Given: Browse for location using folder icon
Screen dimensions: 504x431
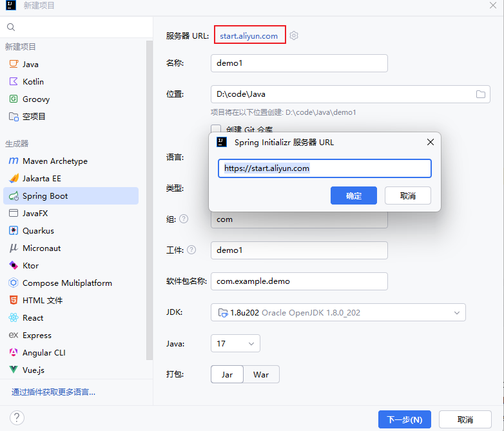Looking at the screenshot, I should [x=481, y=94].
